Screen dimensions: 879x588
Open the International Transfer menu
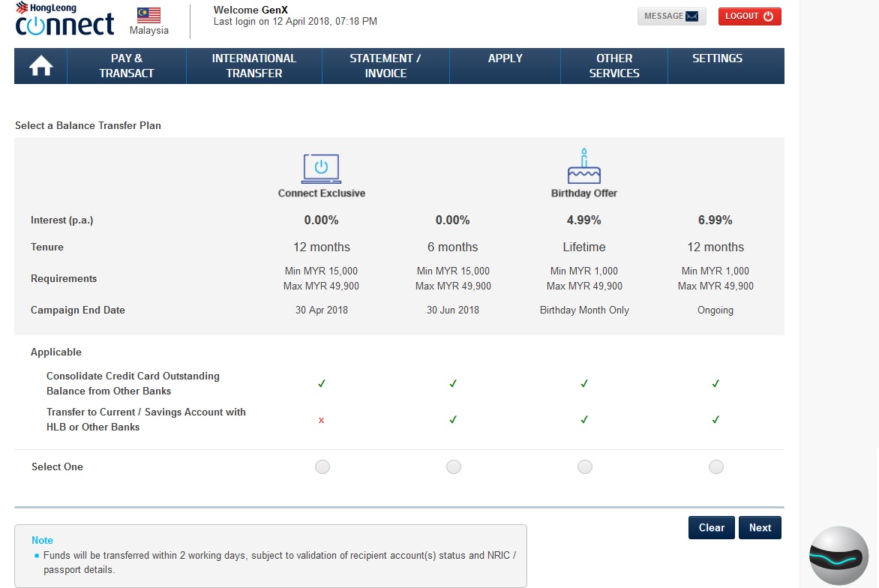[253, 66]
